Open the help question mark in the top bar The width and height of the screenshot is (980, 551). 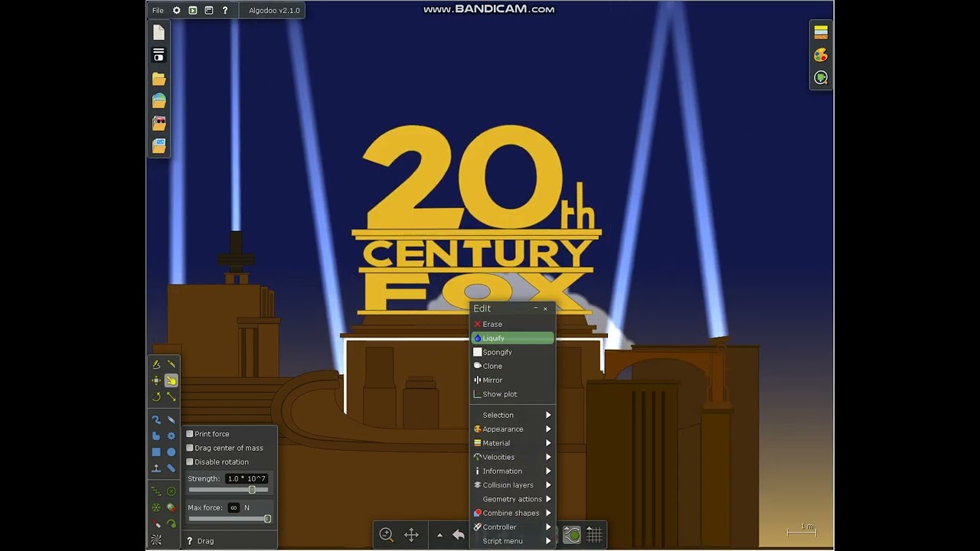(x=224, y=10)
